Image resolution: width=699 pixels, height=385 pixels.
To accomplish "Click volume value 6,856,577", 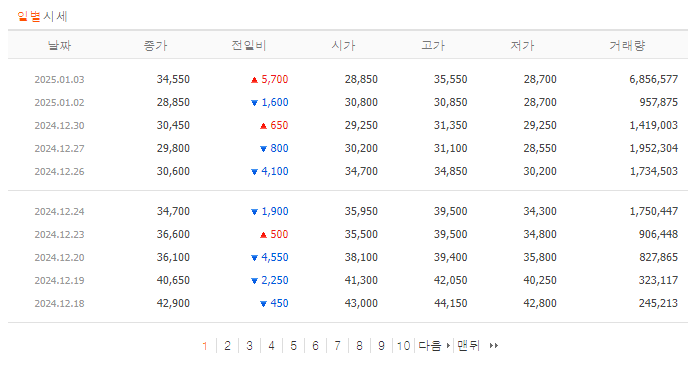I will [x=654, y=79].
